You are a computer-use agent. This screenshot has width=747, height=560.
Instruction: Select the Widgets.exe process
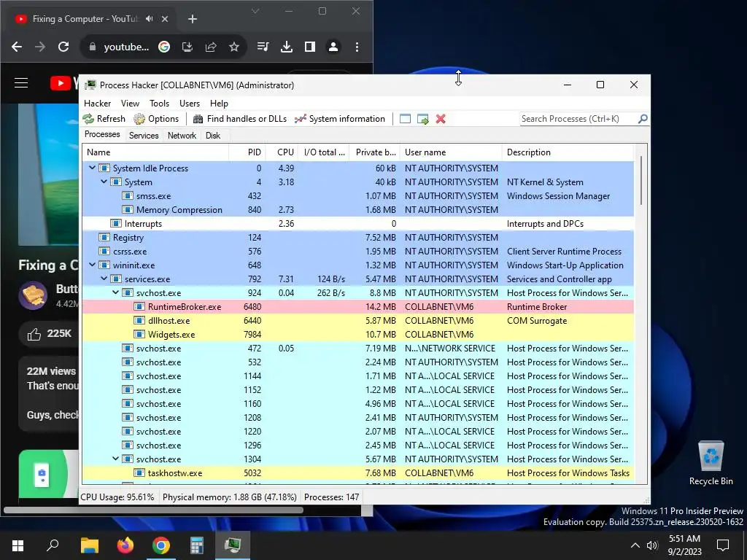(x=357, y=334)
